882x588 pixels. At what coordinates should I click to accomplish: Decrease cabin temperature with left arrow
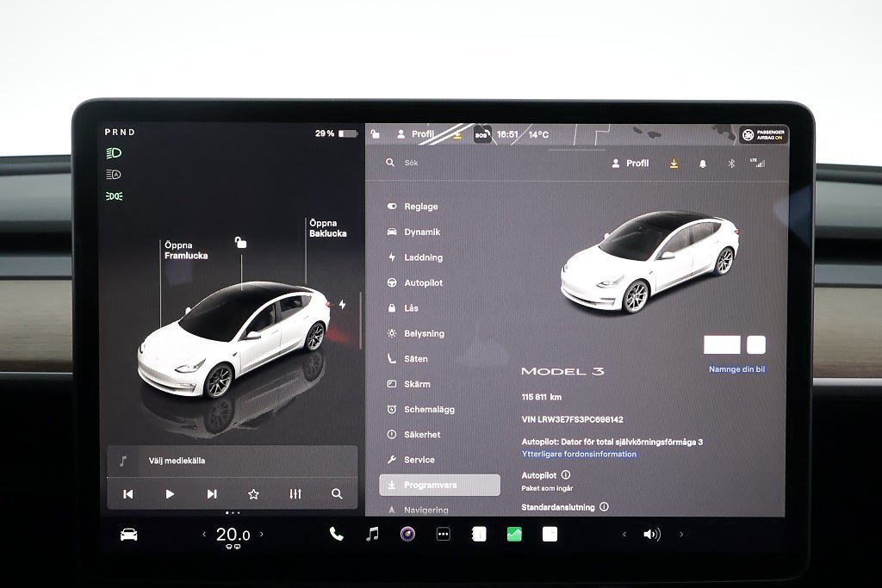coord(204,534)
